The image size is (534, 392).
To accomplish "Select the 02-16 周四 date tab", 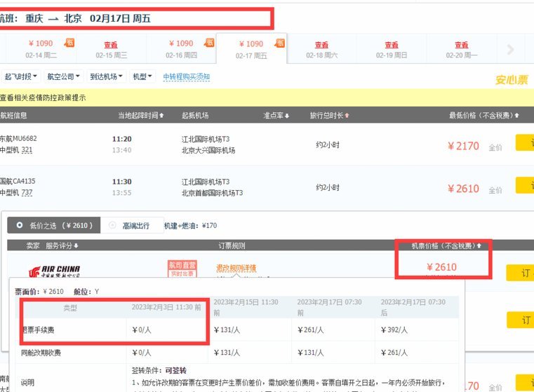I will tap(181, 48).
